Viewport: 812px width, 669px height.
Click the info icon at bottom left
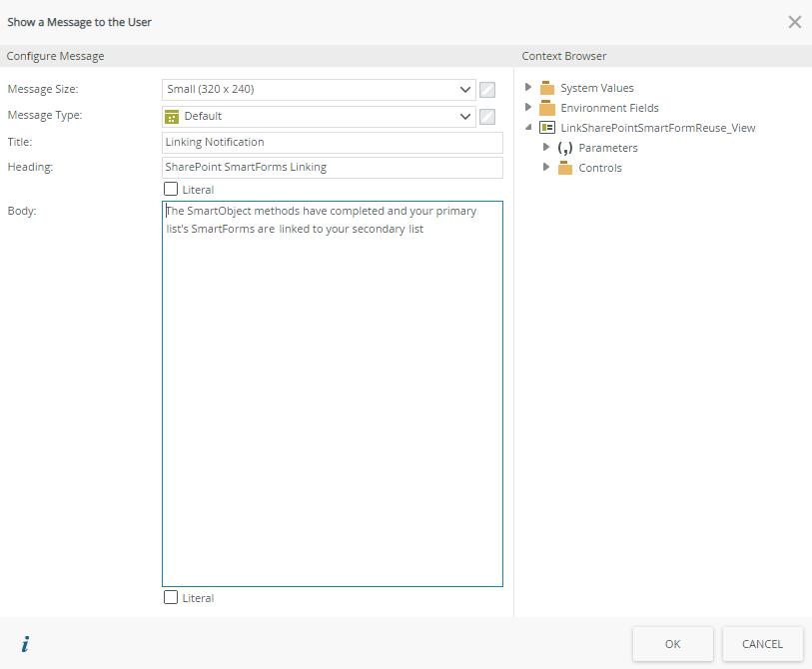click(x=25, y=644)
